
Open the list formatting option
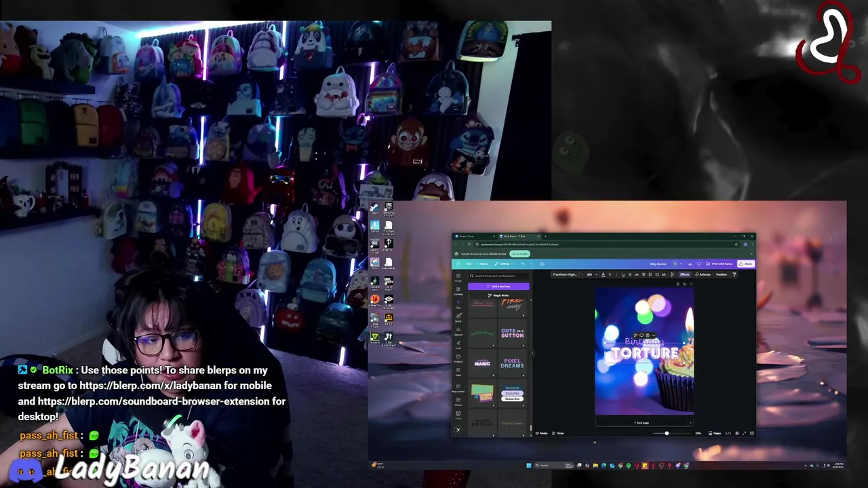[x=650, y=274]
